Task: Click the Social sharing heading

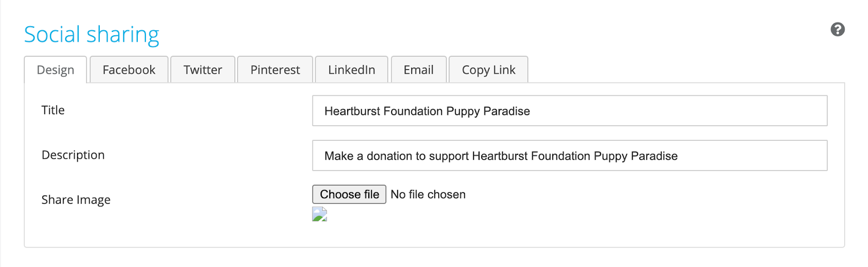Action: point(92,35)
